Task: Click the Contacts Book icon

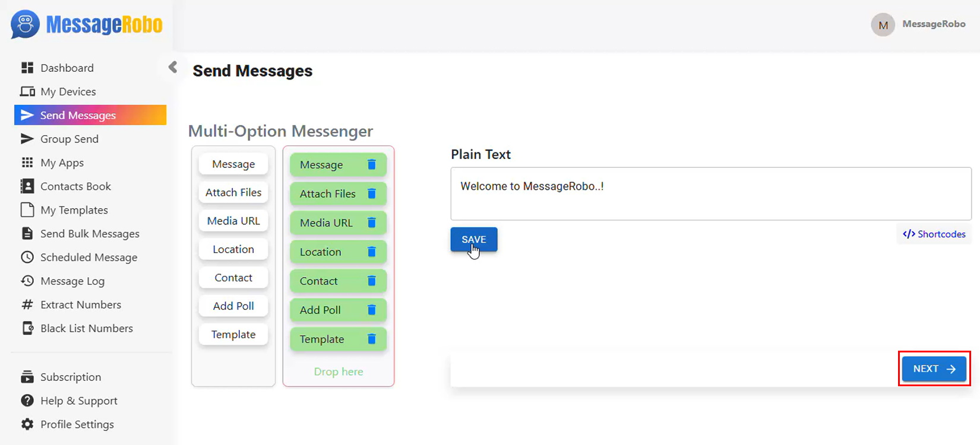Action: point(27,186)
